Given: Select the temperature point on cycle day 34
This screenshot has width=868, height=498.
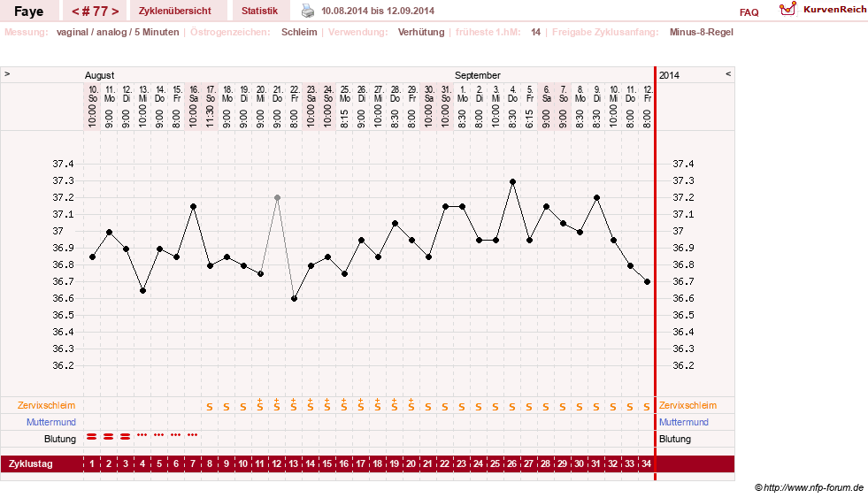Looking at the screenshot, I should coord(647,281).
